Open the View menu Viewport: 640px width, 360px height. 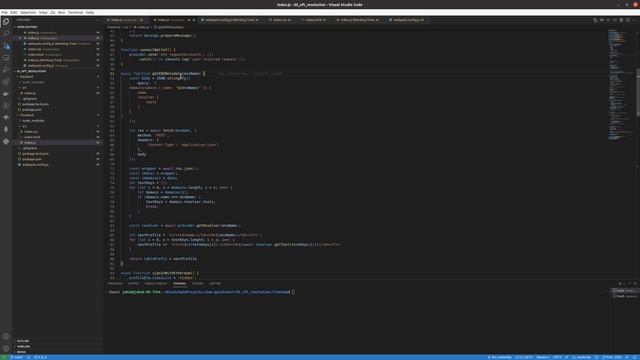click(x=43, y=13)
